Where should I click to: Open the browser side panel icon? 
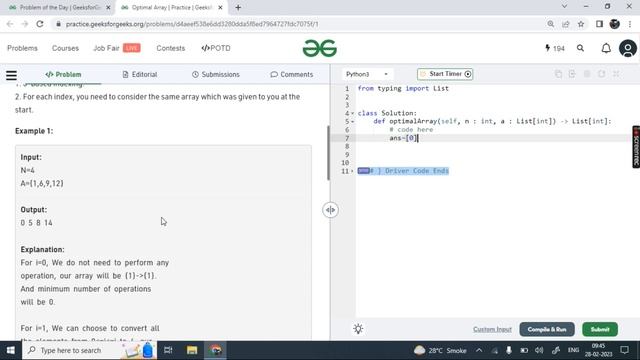tap(599, 24)
